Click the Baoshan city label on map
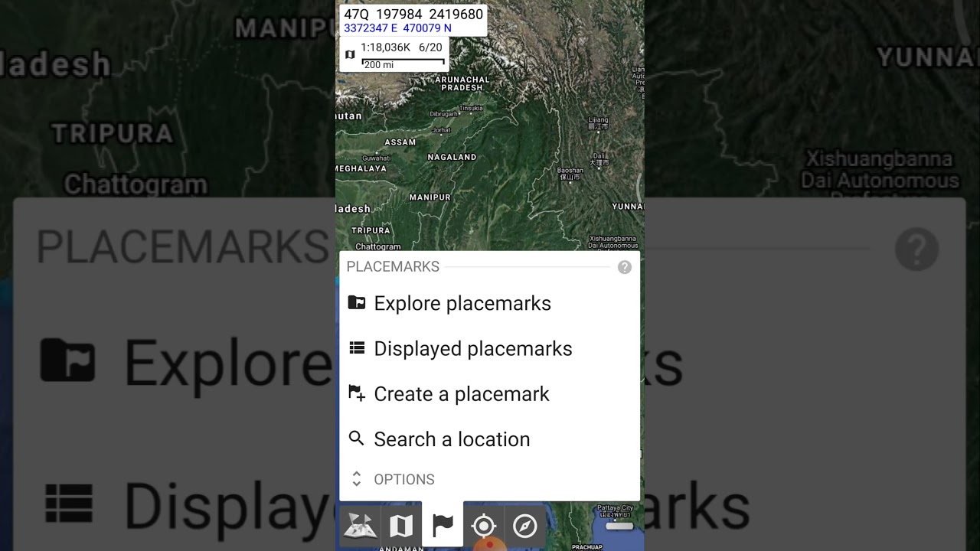Screen dimensions: 980x551 pyautogui.click(x=570, y=174)
